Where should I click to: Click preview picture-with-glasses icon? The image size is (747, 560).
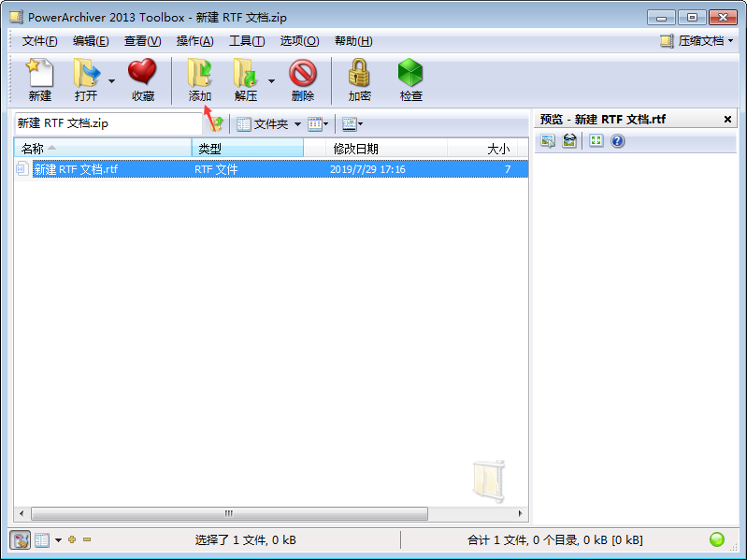[x=569, y=141]
